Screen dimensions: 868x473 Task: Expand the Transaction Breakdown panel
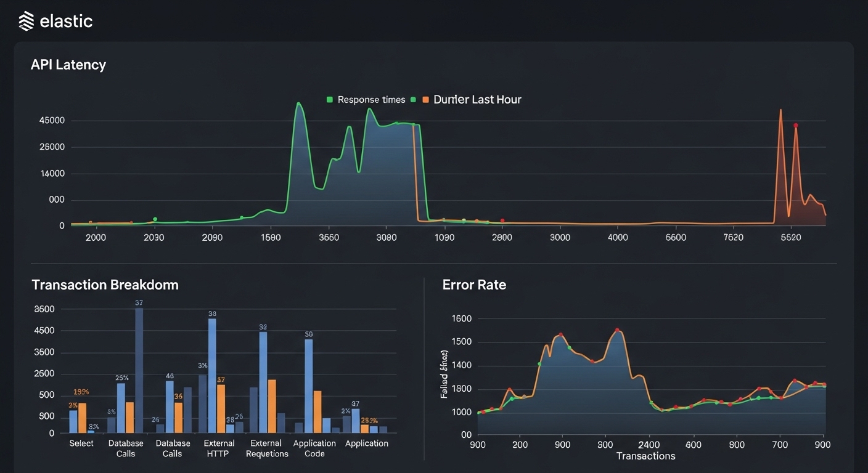pyautogui.click(x=105, y=285)
